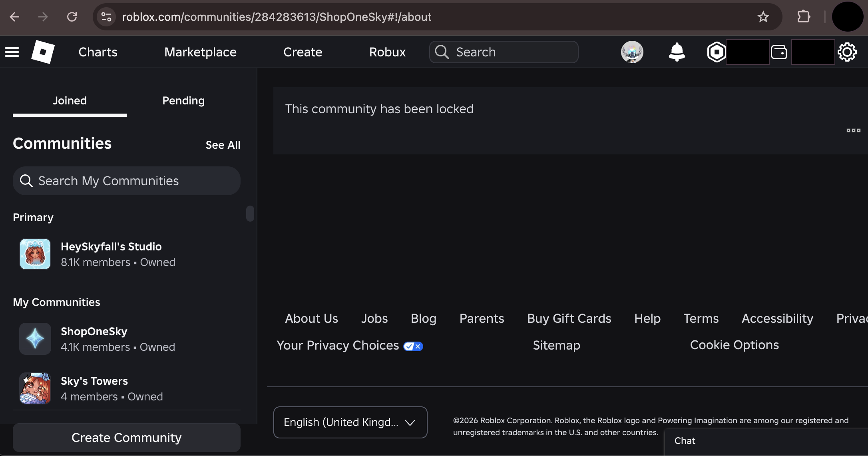Open the Cookie Options footer link
The width and height of the screenshot is (868, 456).
coord(734,345)
